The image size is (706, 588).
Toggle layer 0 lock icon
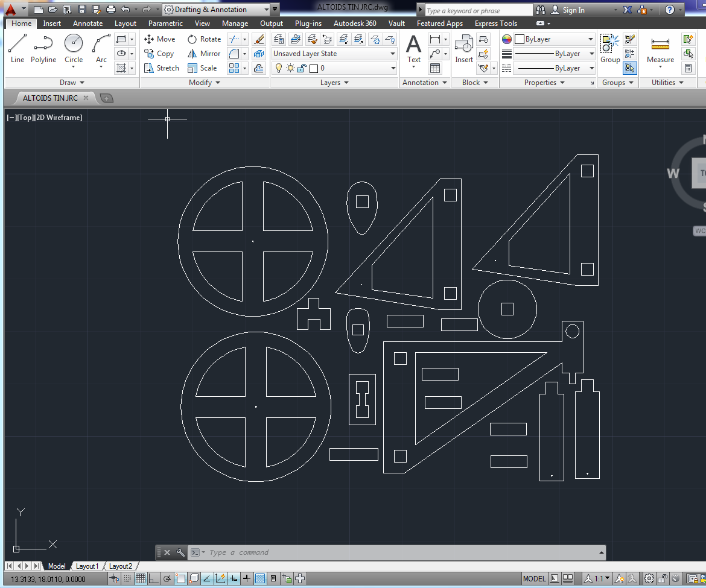[x=301, y=69]
